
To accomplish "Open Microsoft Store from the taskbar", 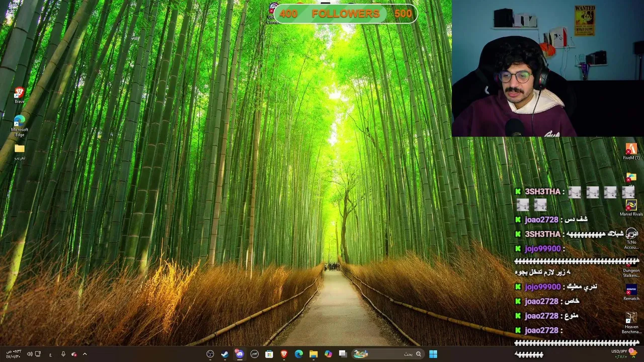I will coord(269,354).
